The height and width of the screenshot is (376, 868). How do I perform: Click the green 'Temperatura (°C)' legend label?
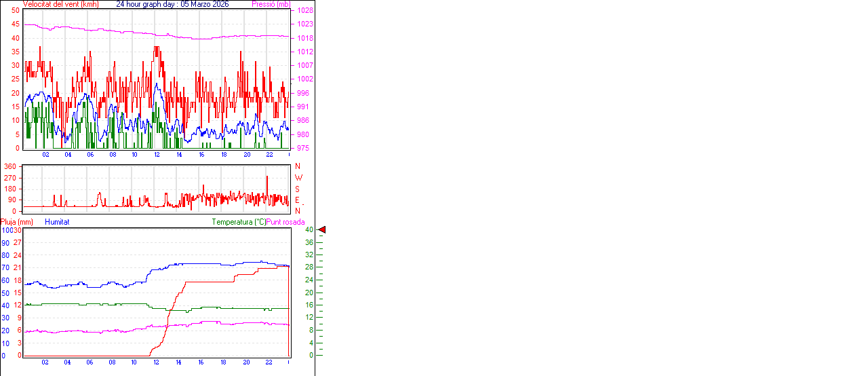[x=239, y=222]
